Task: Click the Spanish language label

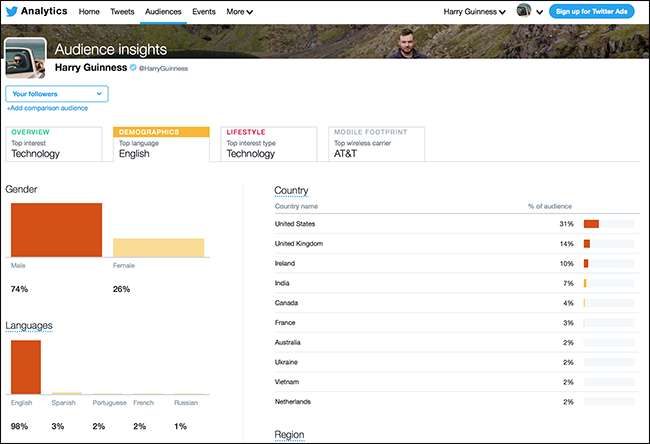Action: [63, 403]
